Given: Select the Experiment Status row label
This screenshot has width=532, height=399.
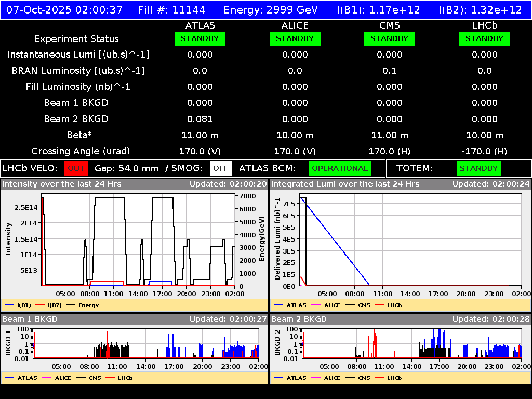Looking at the screenshot, I should (76, 38).
